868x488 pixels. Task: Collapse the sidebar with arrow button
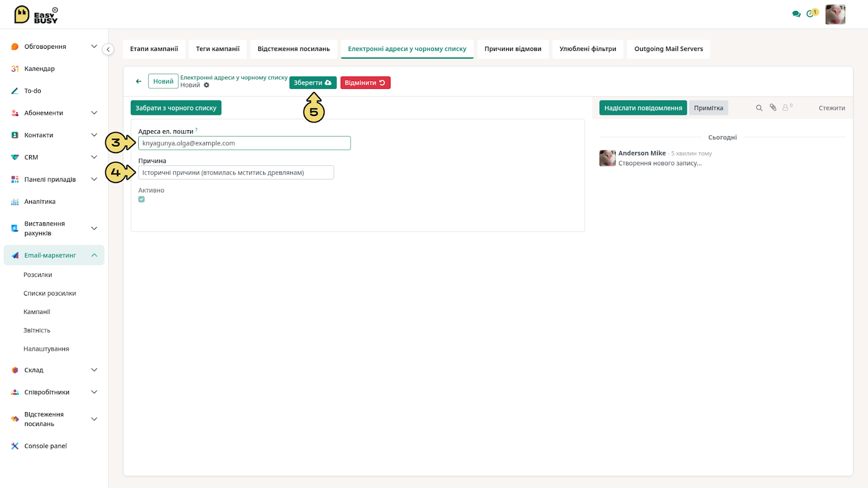(x=108, y=49)
